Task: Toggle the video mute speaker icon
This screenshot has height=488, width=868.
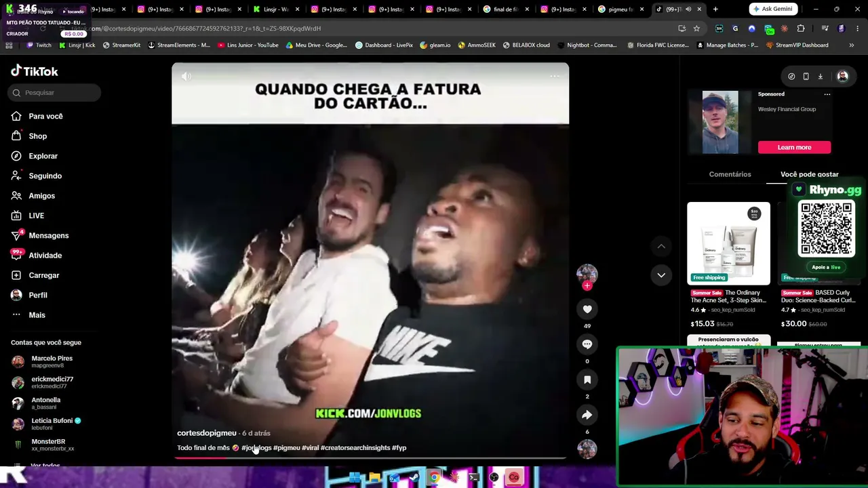Action: 186,77
